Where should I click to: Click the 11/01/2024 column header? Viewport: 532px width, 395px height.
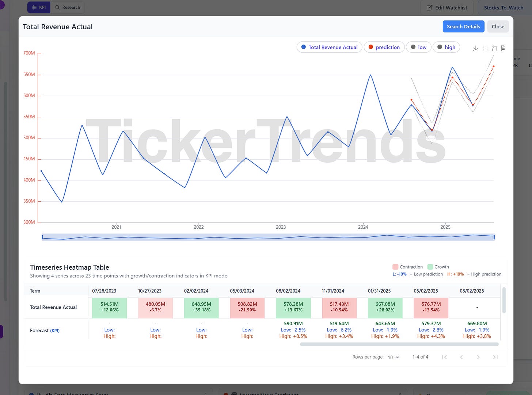333,291
